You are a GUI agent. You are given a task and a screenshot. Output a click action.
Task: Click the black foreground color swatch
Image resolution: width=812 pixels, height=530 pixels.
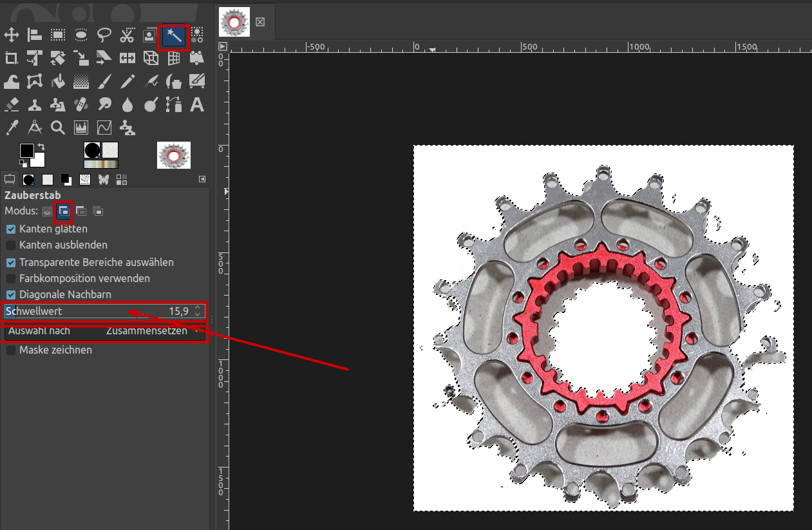tap(26, 151)
